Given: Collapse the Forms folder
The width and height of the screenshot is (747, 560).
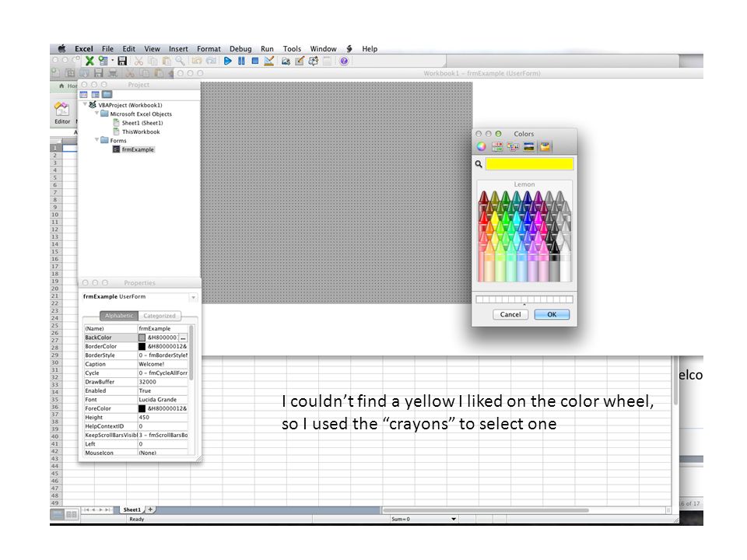Looking at the screenshot, I should 96,140.
